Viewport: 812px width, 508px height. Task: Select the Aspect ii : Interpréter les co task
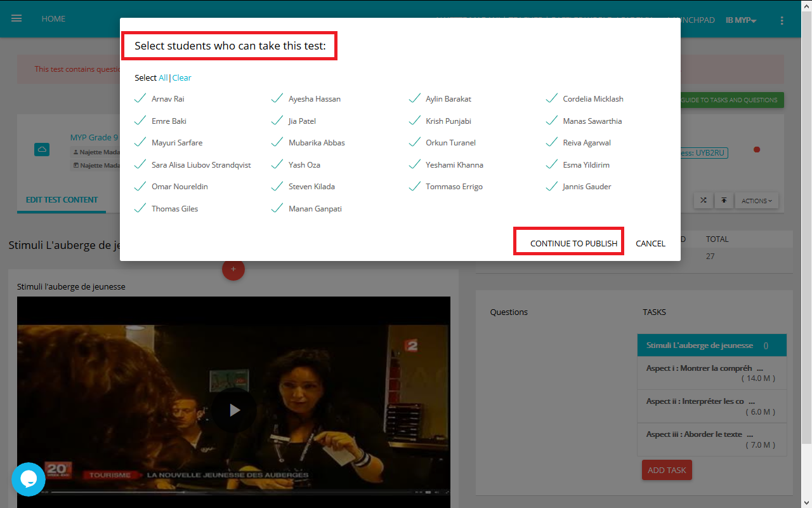click(712, 406)
